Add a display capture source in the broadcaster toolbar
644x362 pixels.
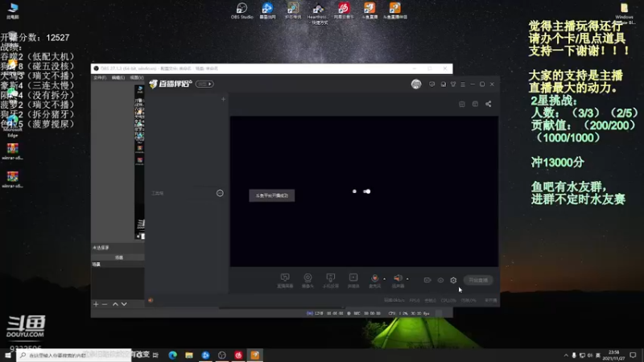[285, 280]
